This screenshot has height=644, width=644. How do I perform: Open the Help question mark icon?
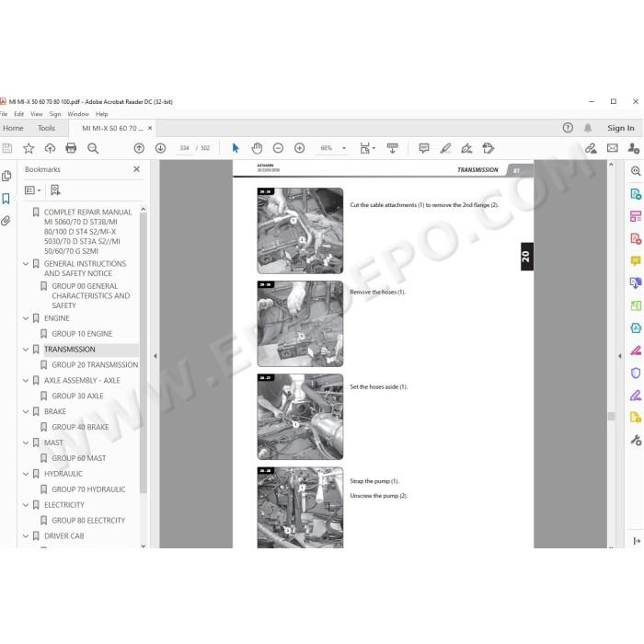click(568, 128)
